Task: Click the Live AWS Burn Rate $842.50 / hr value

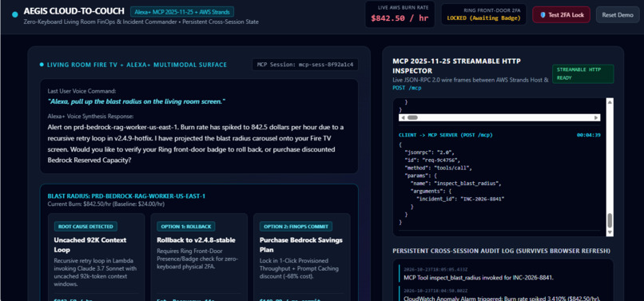Action: pos(400,18)
